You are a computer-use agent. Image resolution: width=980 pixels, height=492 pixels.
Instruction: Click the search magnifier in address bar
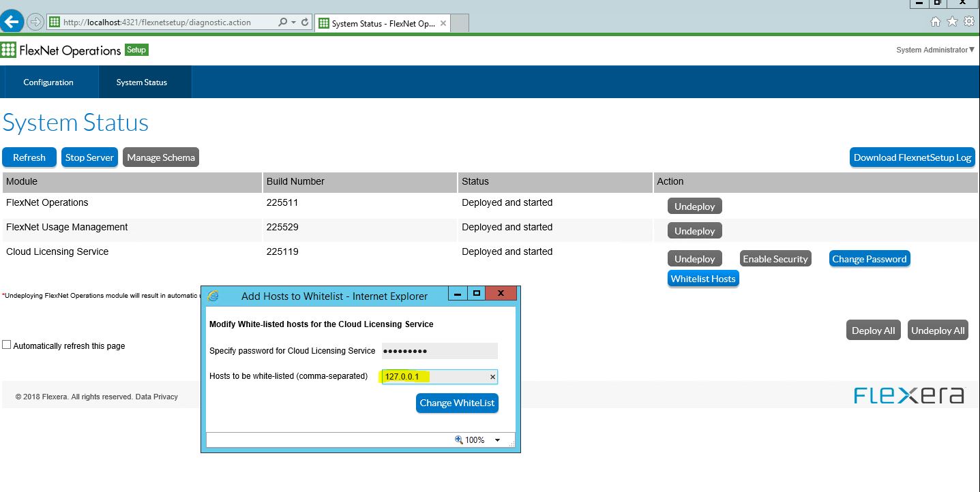tap(283, 22)
